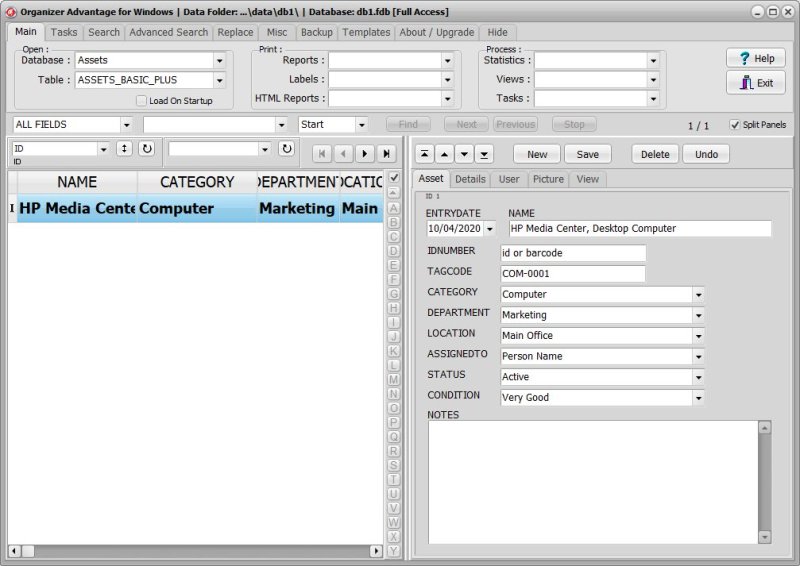Open the Labels dropdown
Screen dimensions: 800x566
click(x=447, y=80)
